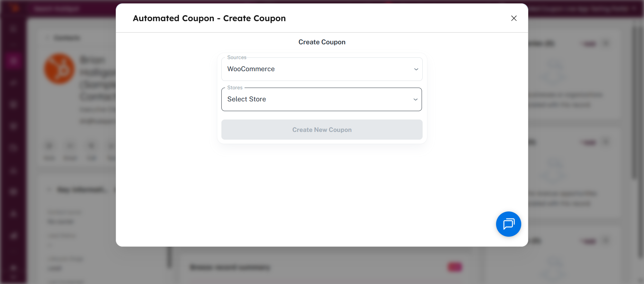Screen dimensions: 644x284
Task: Click the vertical scrollbar on the right edge
Action: [634, 101]
